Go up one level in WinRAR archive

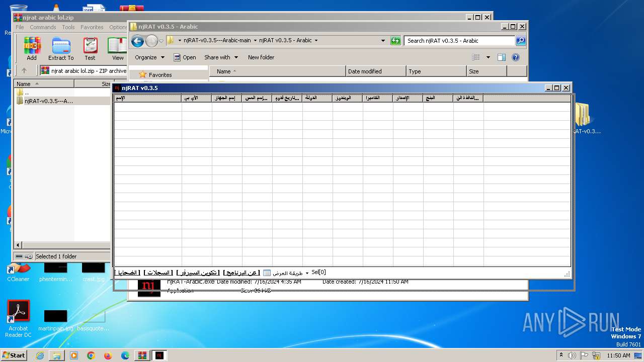[x=24, y=71]
